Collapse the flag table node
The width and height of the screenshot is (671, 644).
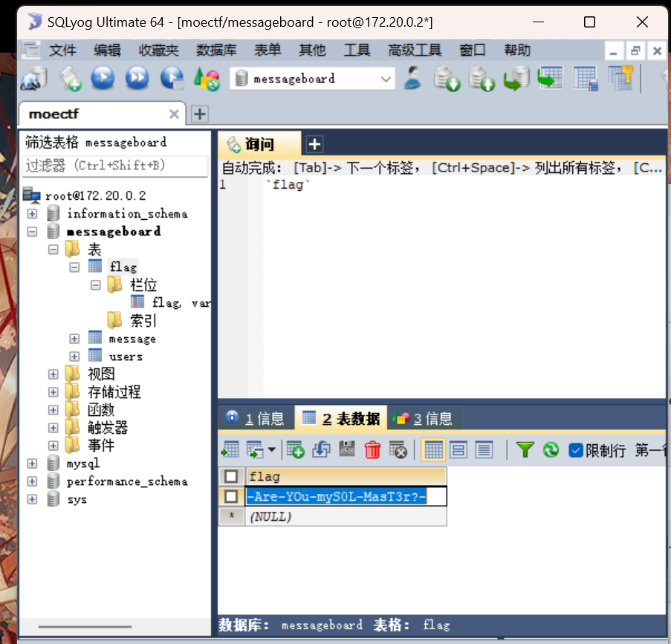pos(74,267)
